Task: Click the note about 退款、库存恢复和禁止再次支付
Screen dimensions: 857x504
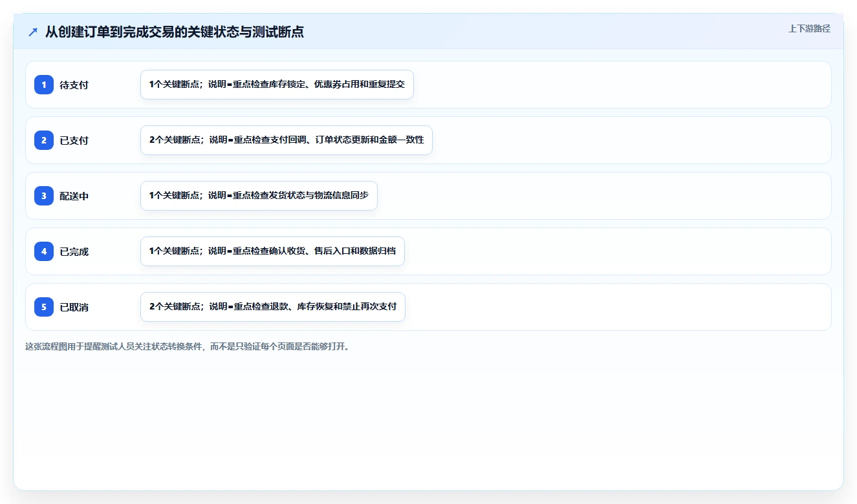Action: click(272, 307)
